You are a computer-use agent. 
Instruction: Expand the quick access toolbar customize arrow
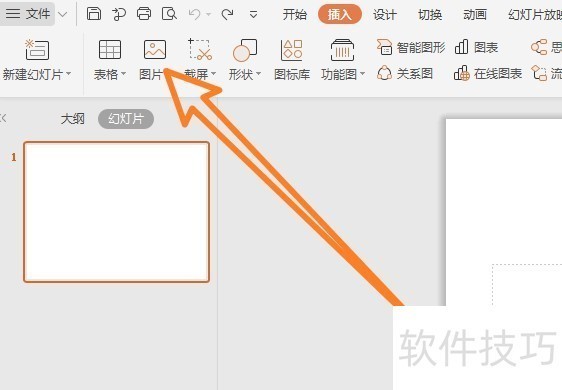(x=253, y=15)
